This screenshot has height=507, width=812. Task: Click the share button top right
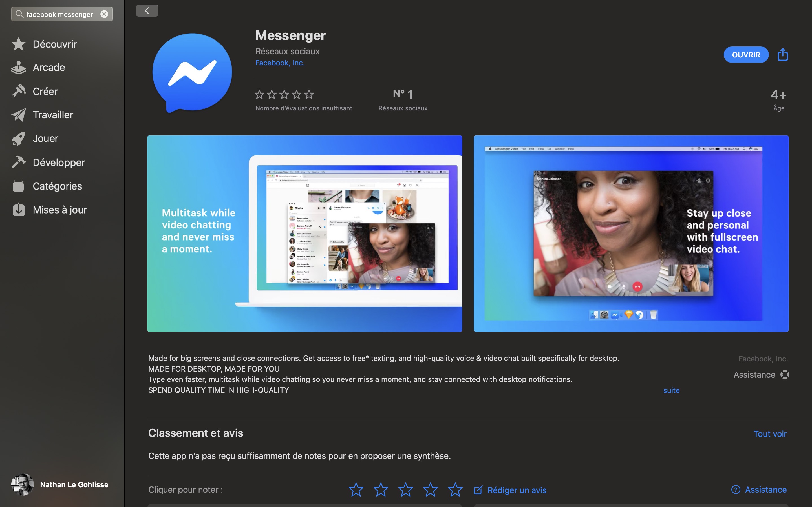(783, 54)
